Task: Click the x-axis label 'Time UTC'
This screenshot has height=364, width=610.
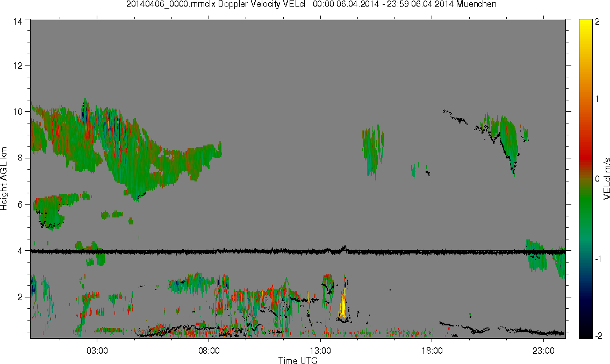Action: (298, 360)
